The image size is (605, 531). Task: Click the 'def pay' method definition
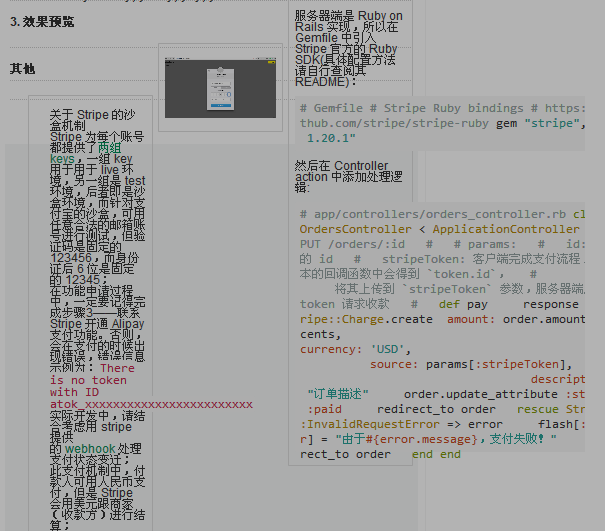point(463,304)
